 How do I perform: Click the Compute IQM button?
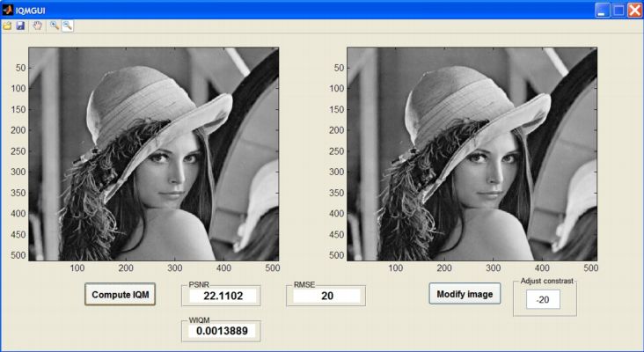coord(120,295)
